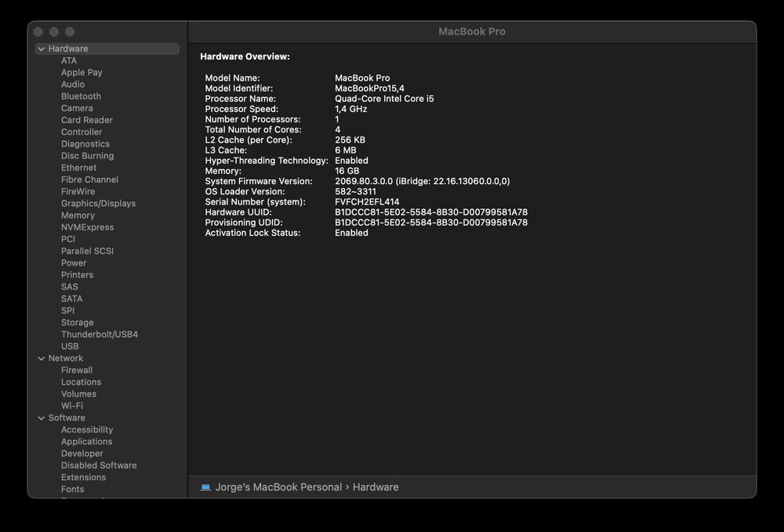
Task: Select Applications under Software
Action: coord(86,442)
